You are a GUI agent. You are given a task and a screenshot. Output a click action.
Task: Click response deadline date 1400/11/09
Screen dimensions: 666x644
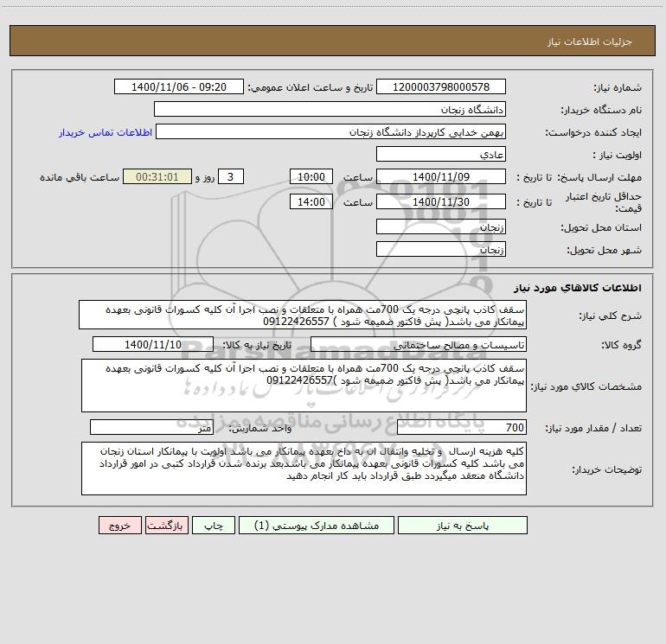click(441, 176)
